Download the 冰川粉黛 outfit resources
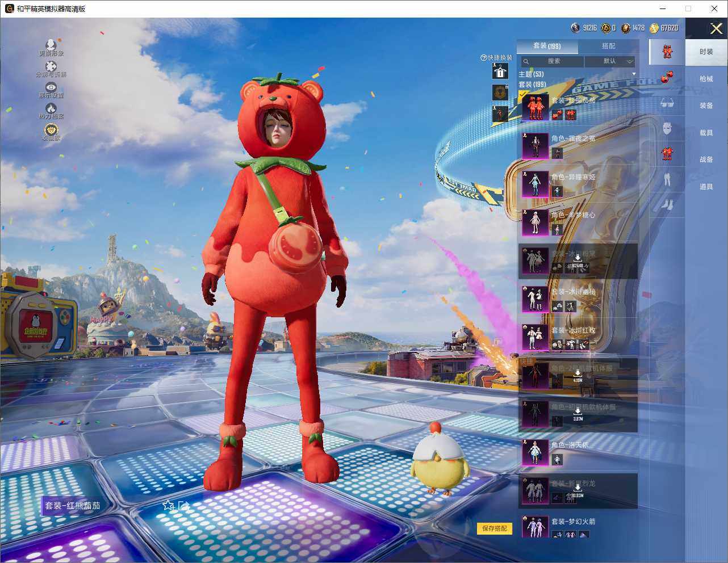This screenshot has height=563, width=728. [578, 258]
